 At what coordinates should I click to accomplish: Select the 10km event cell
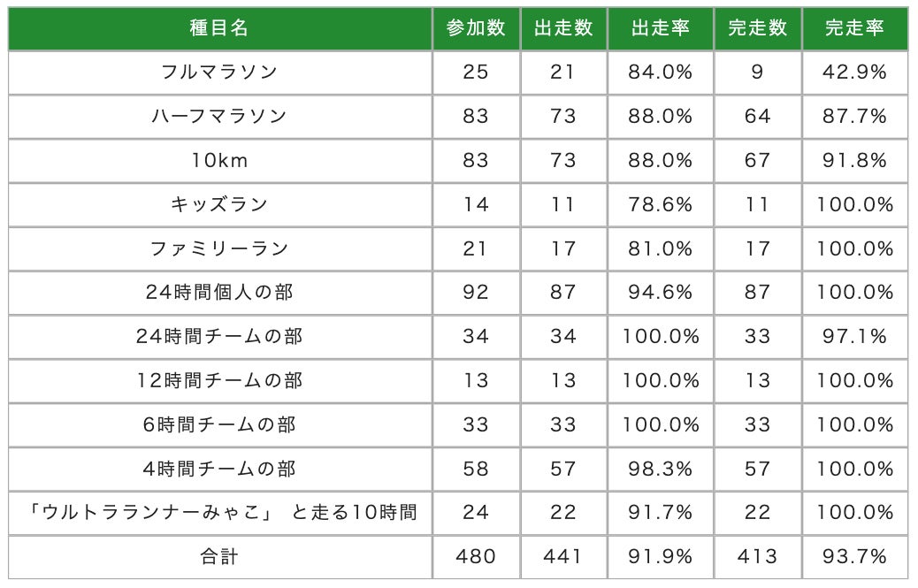pyautogui.click(x=219, y=161)
